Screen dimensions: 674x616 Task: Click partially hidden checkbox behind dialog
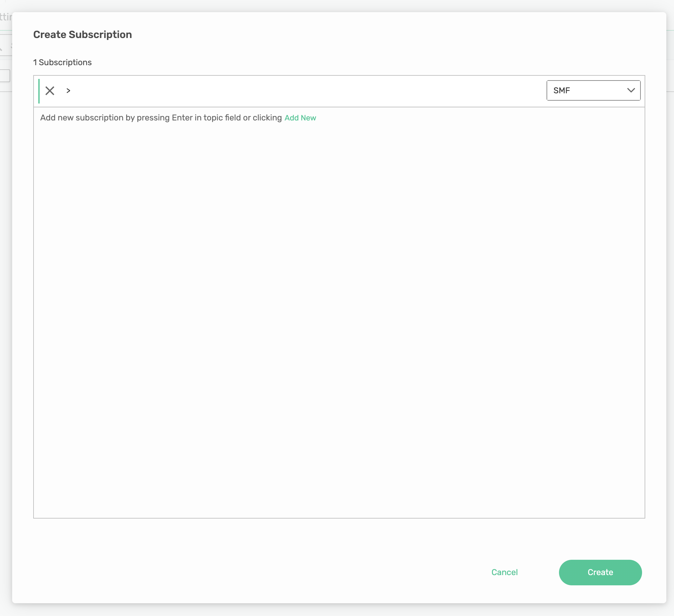point(5,75)
